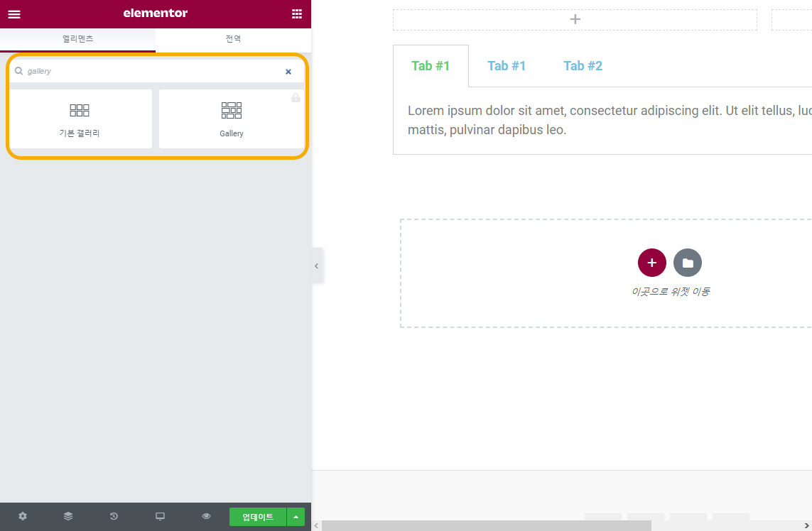This screenshot has height=531, width=812.
Task: Switch to the 엘리멘츠 tab
Action: click(77, 39)
